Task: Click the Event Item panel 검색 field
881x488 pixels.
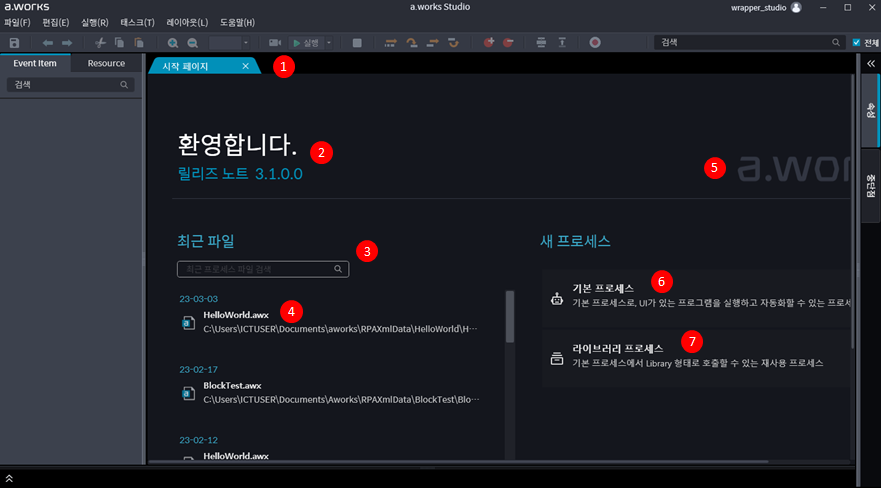Action: coord(70,85)
